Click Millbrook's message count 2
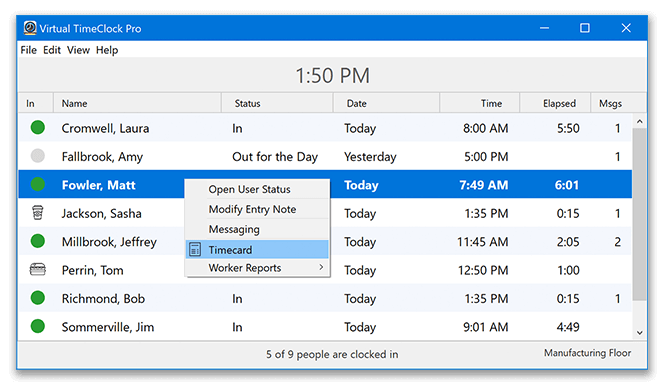Image resolution: width=665 pixels, height=382 pixels. point(618,242)
